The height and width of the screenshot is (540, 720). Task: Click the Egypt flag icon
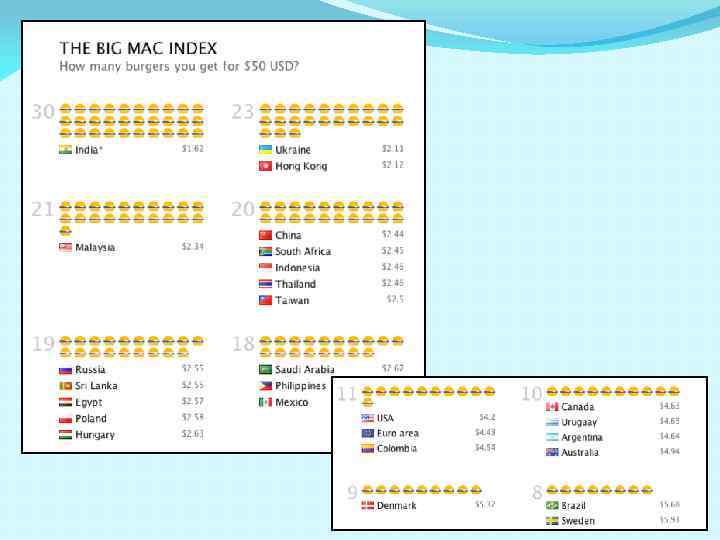point(65,402)
